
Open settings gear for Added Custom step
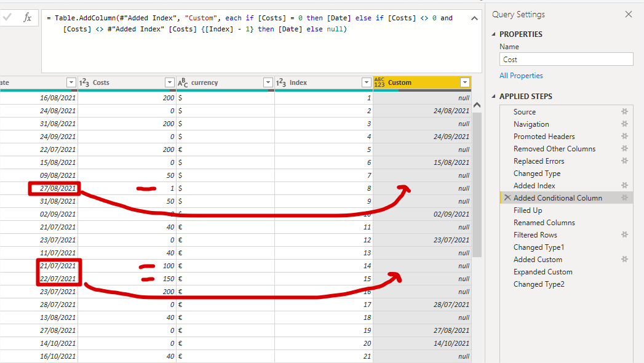625,259
